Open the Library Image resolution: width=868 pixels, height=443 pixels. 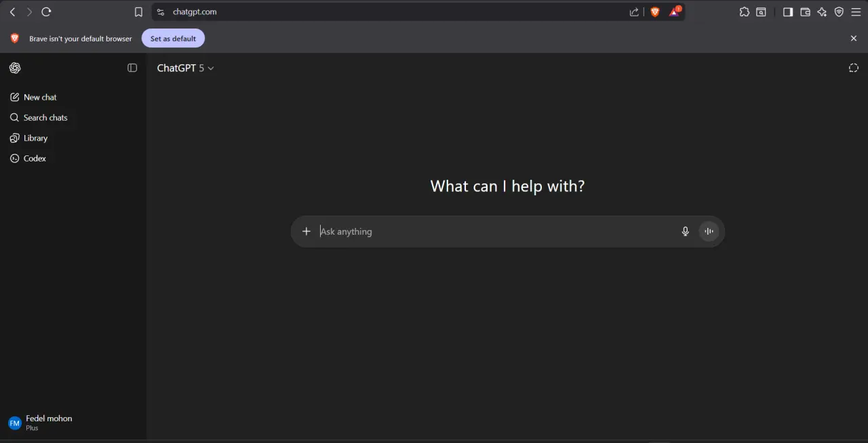[73, 138]
